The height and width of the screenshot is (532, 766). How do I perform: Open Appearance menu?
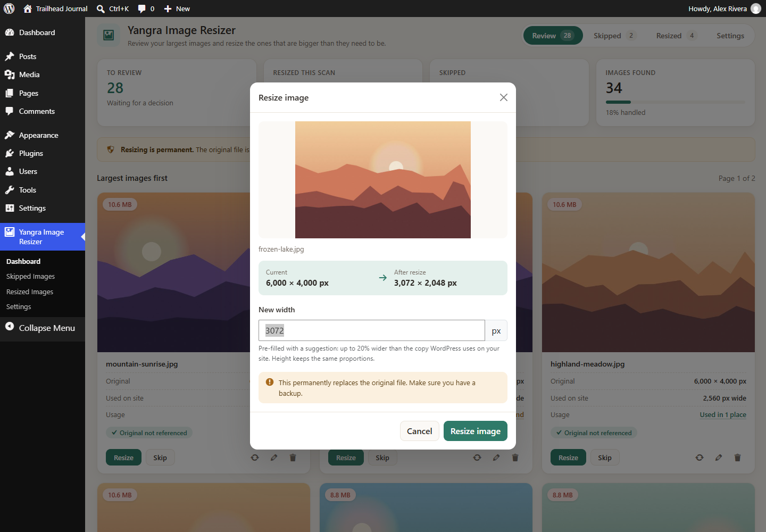[43, 135]
